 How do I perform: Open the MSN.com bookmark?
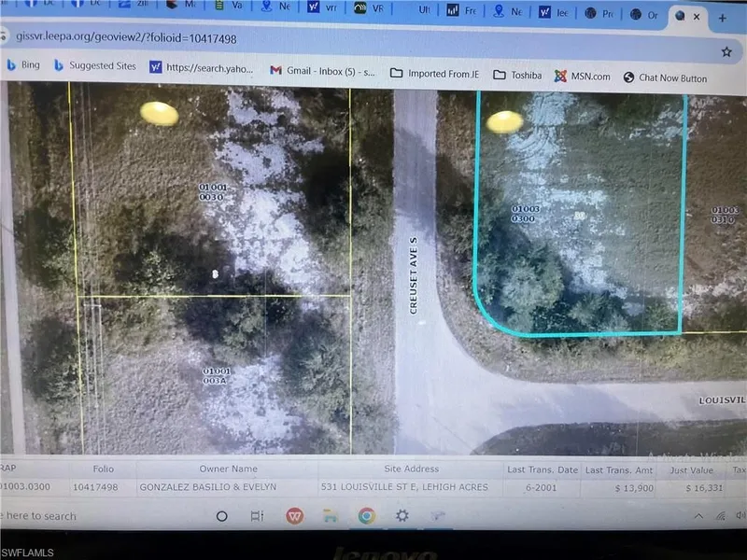583,77
